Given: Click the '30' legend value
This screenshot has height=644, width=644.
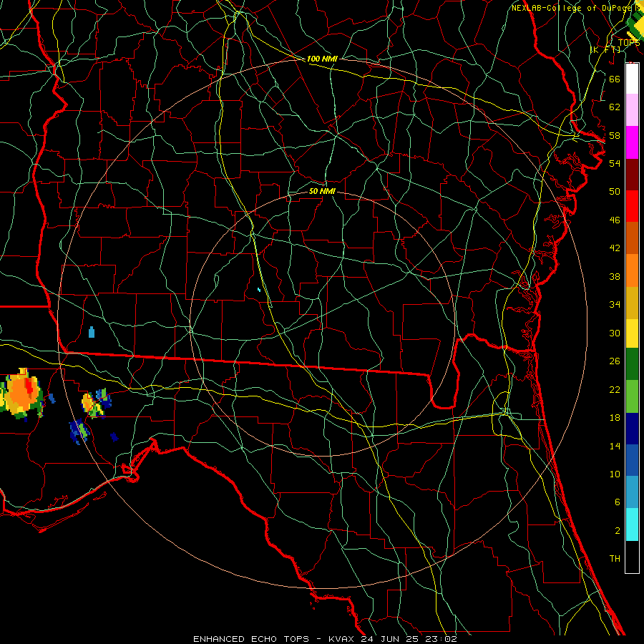Looking at the screenshot, I should (x=615, y=333).
